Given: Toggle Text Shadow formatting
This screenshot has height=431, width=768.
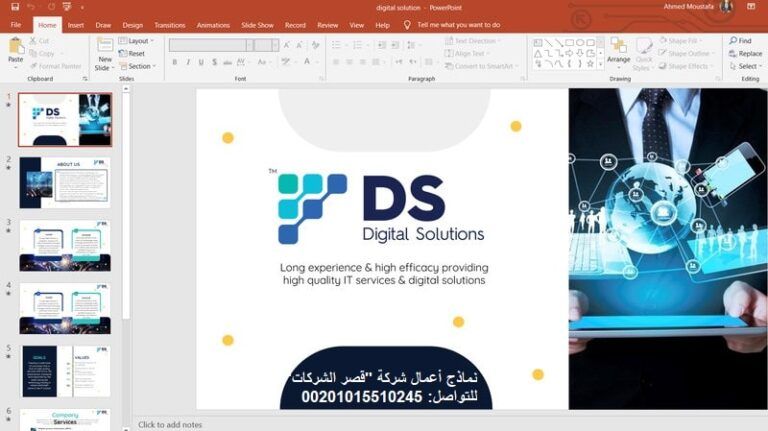Looking at the screenshot, I should (x=214, y=62).
